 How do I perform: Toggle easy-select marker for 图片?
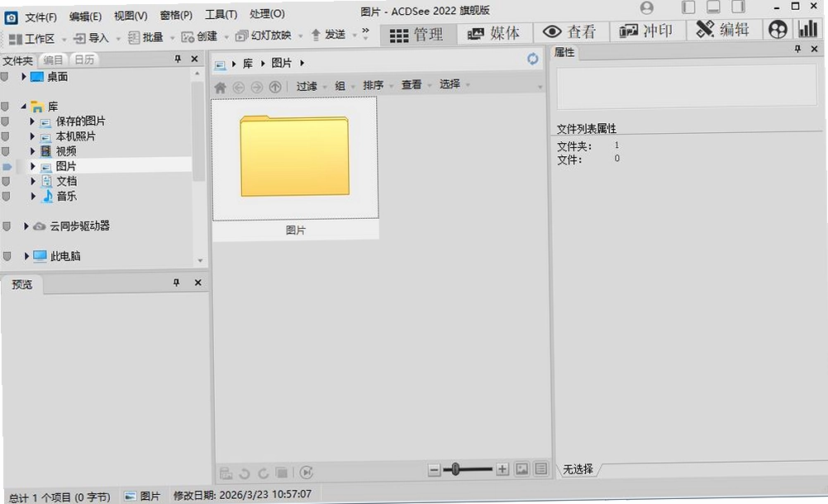click(7, 166)
